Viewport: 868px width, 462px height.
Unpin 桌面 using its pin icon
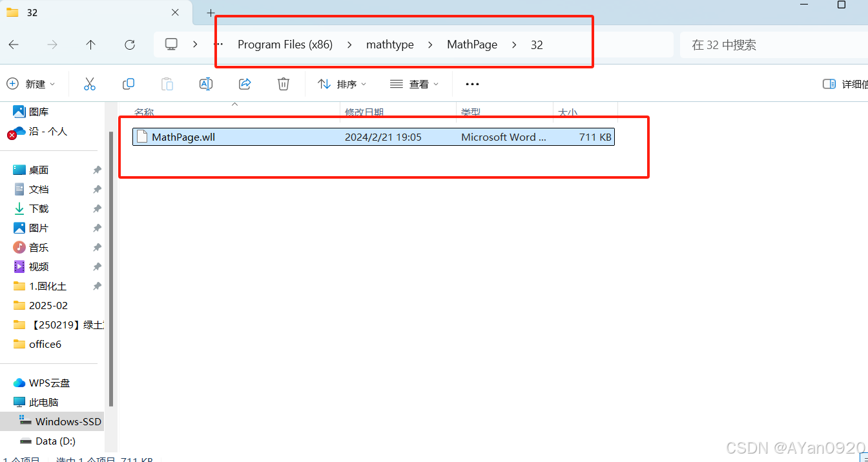[x=97, y=170]
